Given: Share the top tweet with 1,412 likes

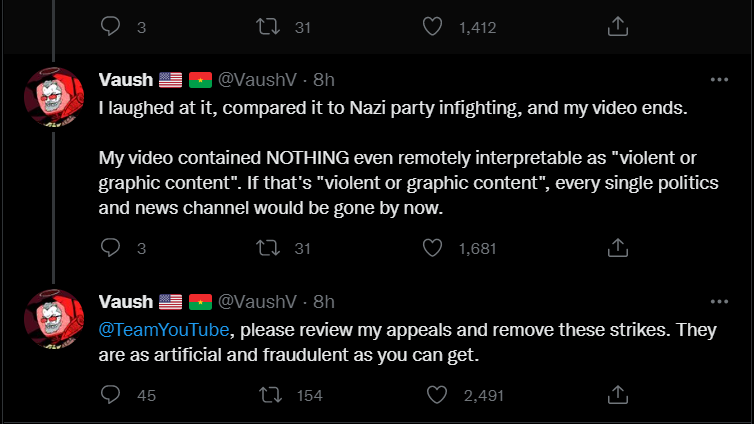Looking at the screenshot, I should point(618,28).
